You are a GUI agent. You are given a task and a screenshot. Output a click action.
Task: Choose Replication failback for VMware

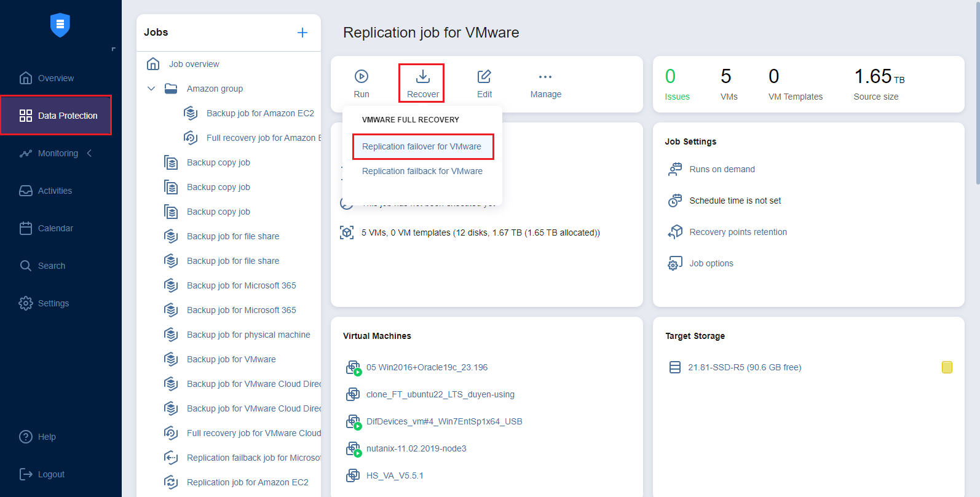(x=422, y=171)
